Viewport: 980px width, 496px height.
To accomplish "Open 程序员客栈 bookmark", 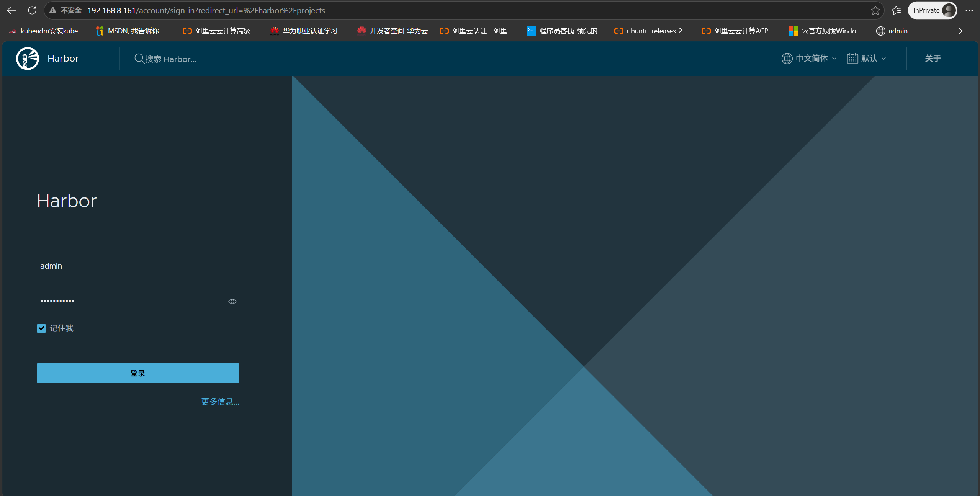I will pos(564,31).
